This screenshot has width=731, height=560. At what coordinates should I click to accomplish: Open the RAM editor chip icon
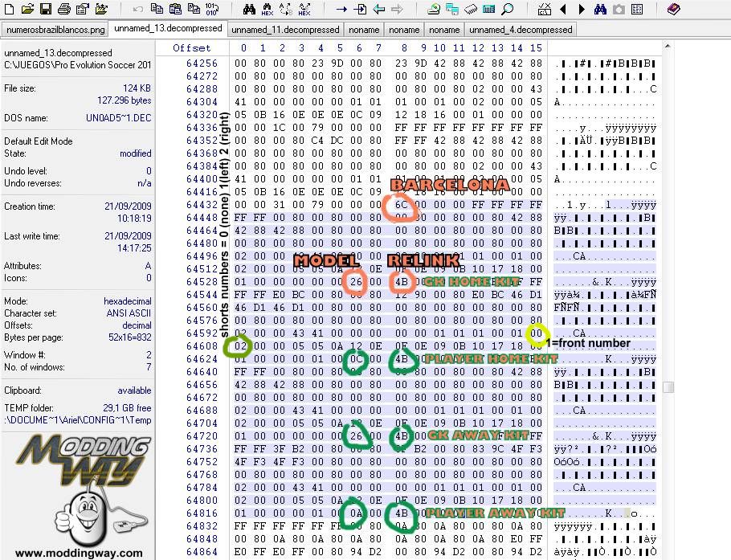[470, 10]
